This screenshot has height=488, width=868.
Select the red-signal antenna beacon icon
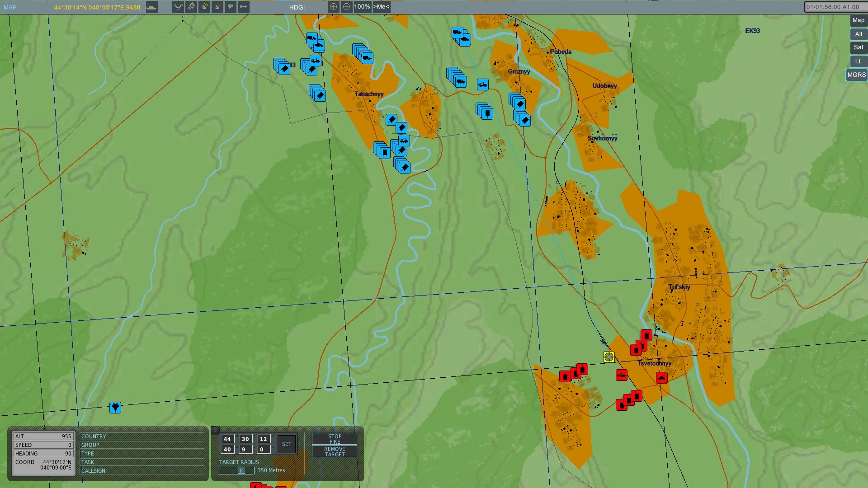coord(217,7)
